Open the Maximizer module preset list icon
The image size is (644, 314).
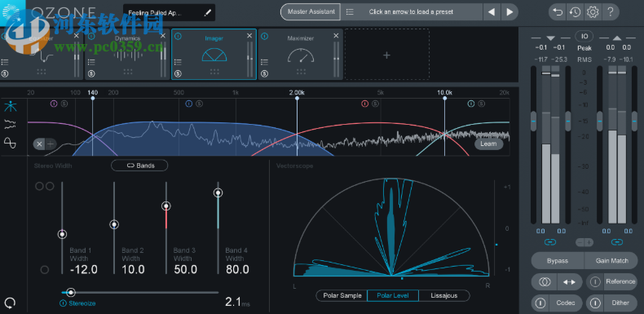tap(264, 63)
